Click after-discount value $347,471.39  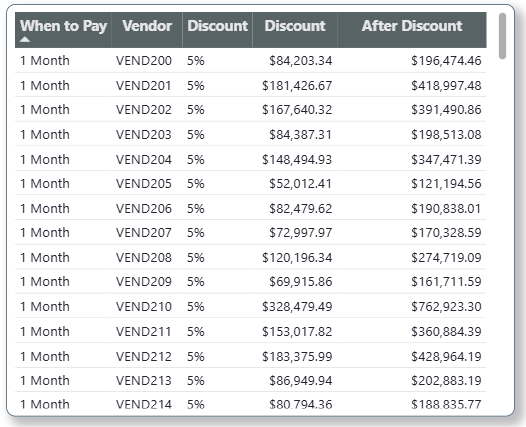446,159
